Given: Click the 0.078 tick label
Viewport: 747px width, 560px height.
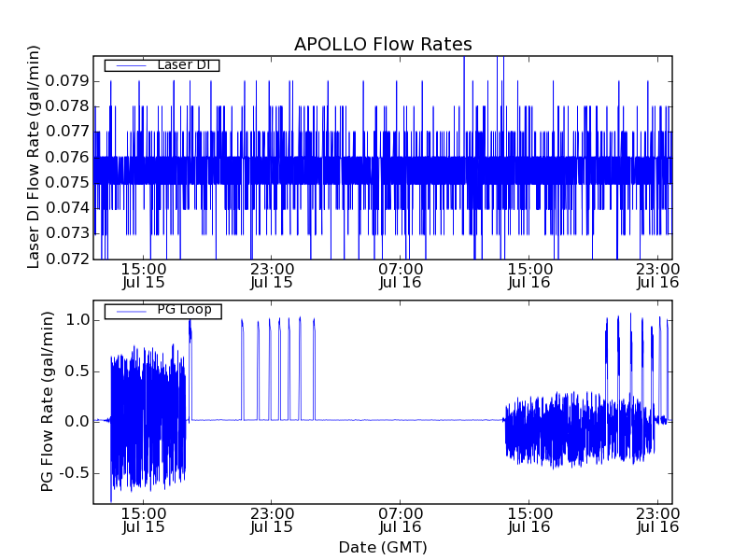Looking at the screenshot, I should tap(67, 106).
